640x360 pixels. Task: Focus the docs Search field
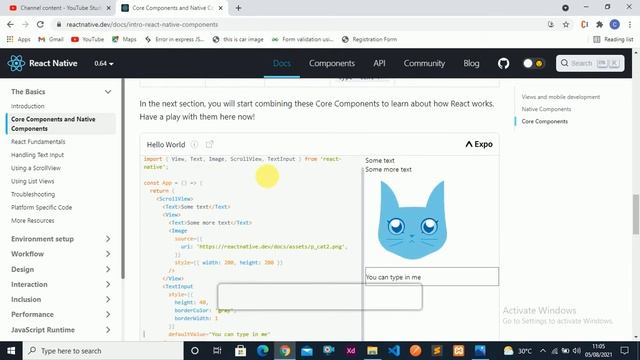[590, 63]
